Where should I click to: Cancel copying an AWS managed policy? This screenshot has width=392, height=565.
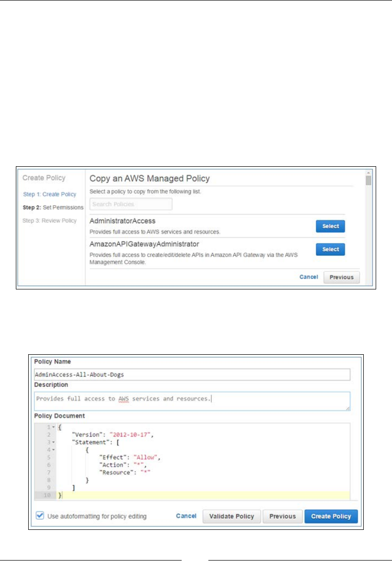(308, 277)
